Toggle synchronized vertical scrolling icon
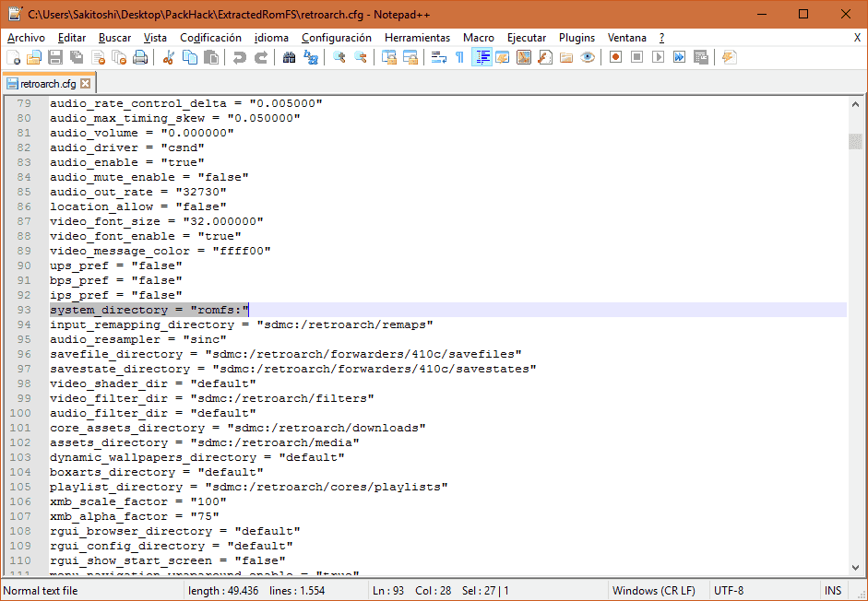 coord(389,57)
